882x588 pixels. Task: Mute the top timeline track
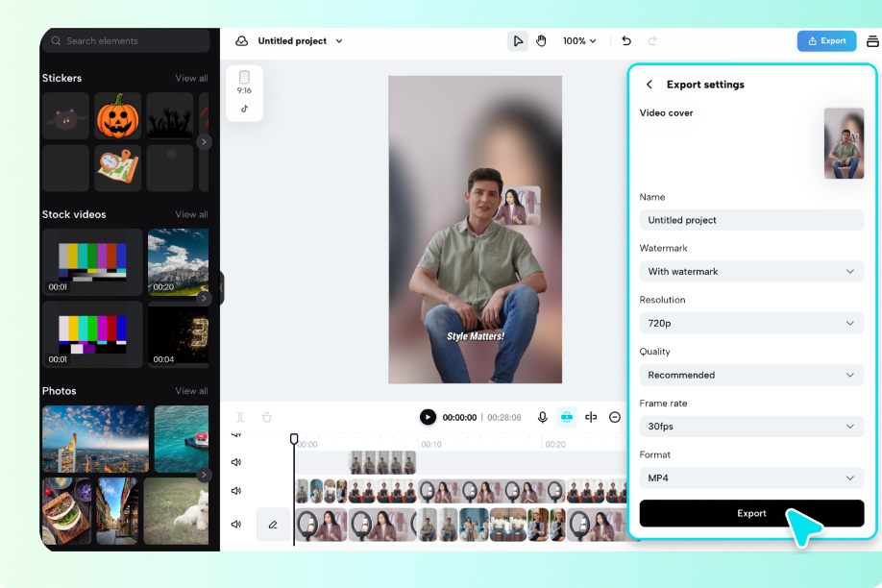point(236,462)
